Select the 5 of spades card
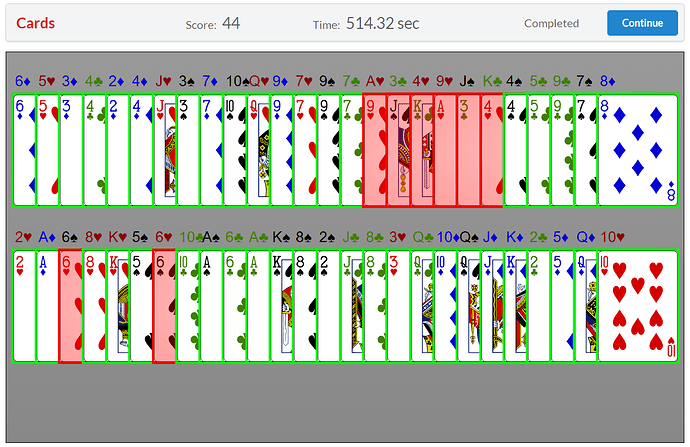 coord(141,306)
